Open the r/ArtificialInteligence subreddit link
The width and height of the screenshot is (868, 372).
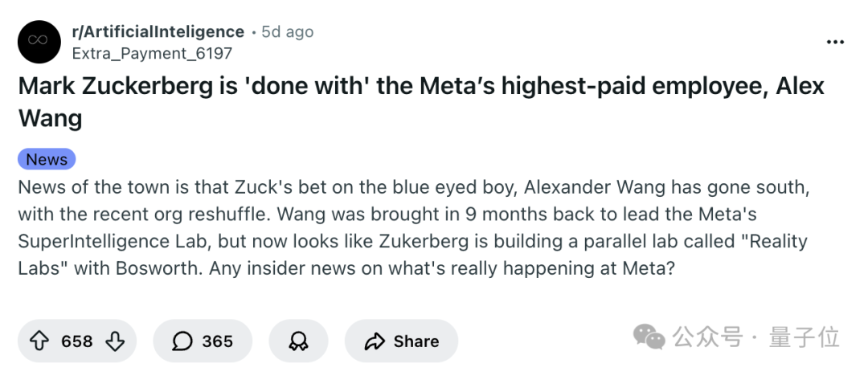tap(158, 31)
